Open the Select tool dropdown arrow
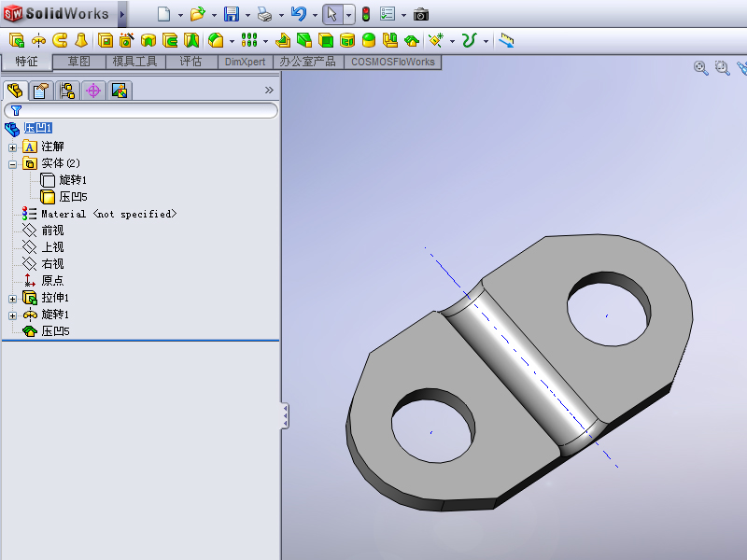This screenshot has height=560, width=747. pyautogui.click(x=348, y=15)
